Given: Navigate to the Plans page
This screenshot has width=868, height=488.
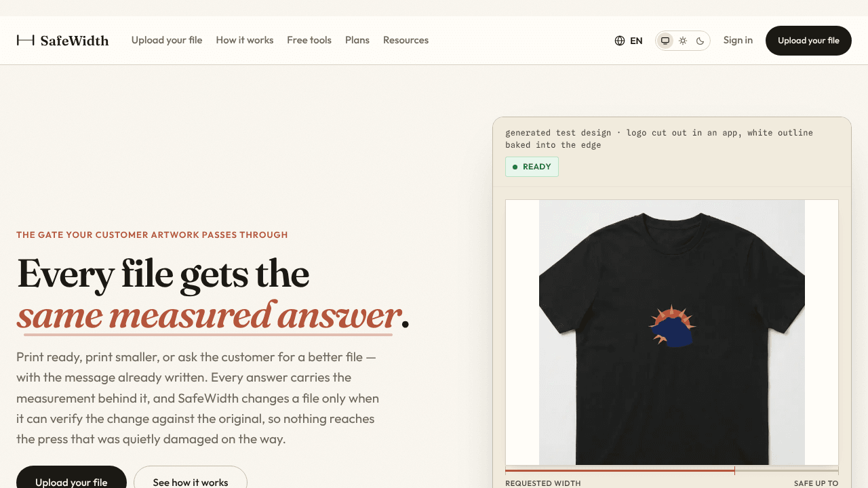Looking at the screenshot, I should [357, 40].
